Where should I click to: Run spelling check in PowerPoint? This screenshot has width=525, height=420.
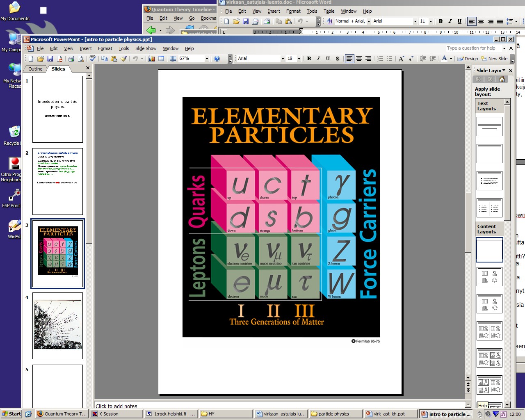[92, 59]
